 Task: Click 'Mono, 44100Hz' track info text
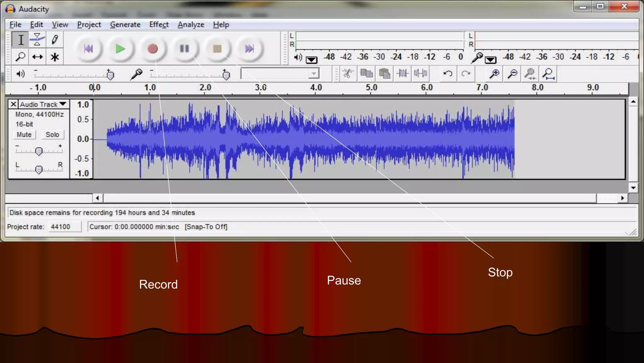coord(40,114)
